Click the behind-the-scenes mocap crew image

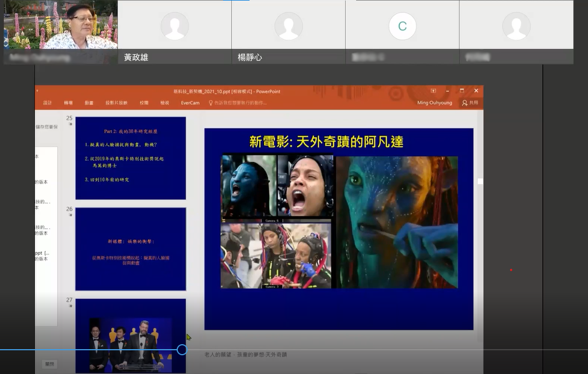tap(276, 256)
